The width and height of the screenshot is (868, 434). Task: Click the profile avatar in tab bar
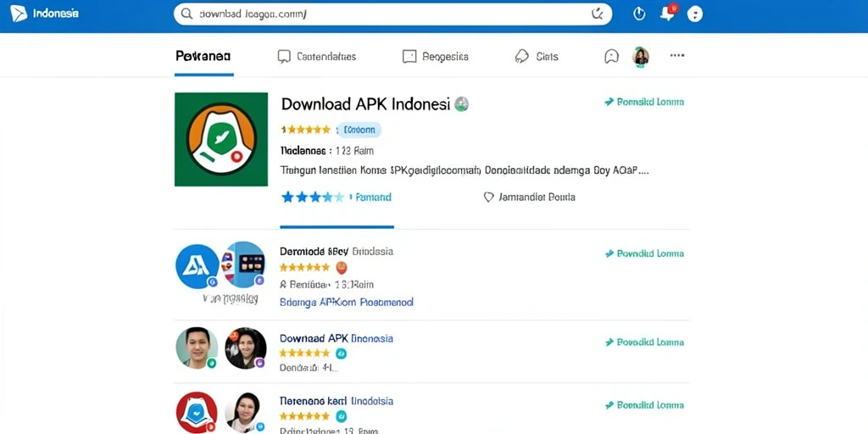[x=641, y=56]
